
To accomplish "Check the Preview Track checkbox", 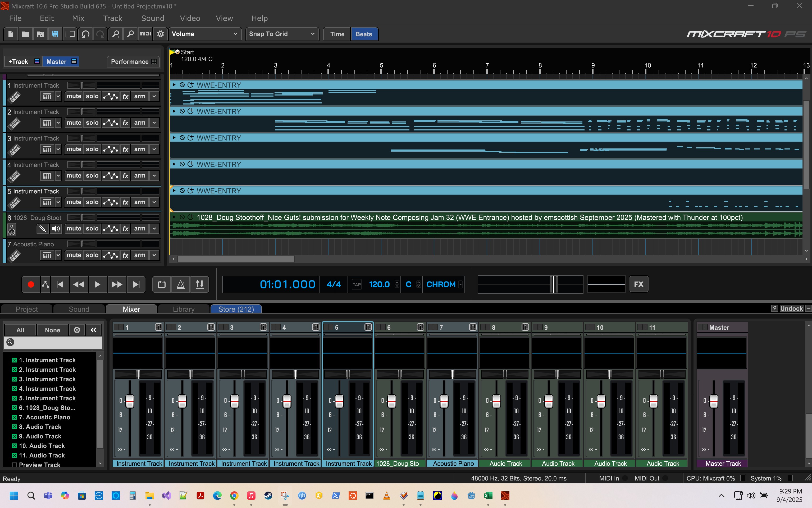I will point(15,465).
